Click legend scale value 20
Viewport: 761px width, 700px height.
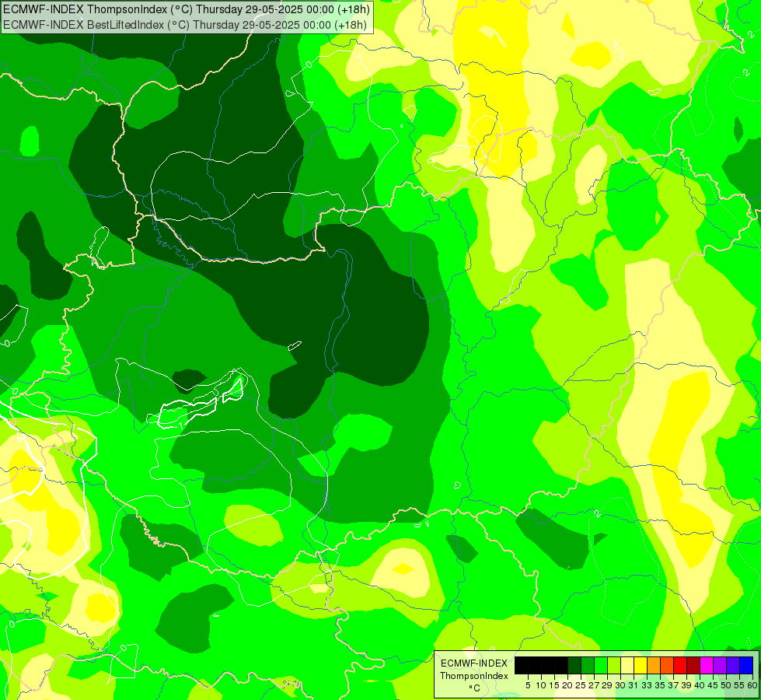point(567,685)
